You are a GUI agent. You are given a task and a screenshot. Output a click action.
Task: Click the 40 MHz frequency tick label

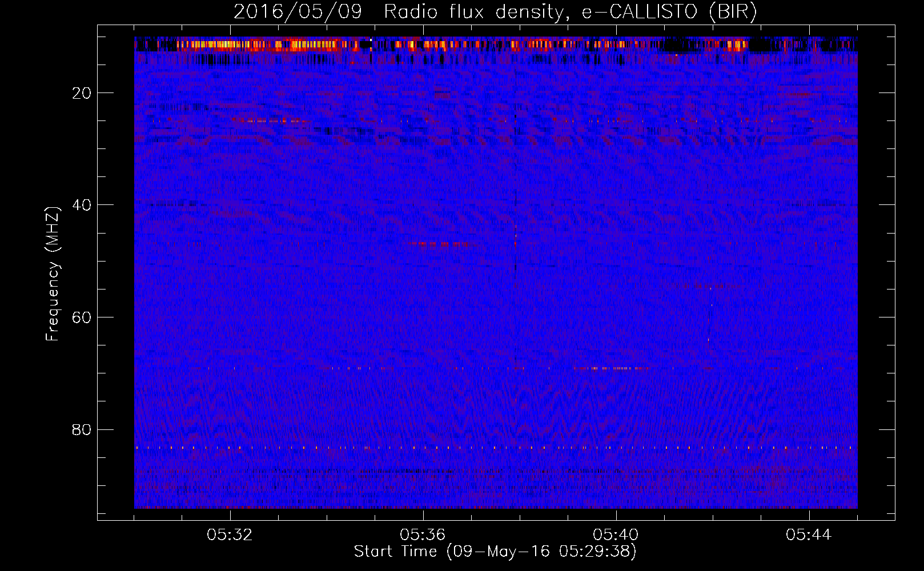[82, 205]
